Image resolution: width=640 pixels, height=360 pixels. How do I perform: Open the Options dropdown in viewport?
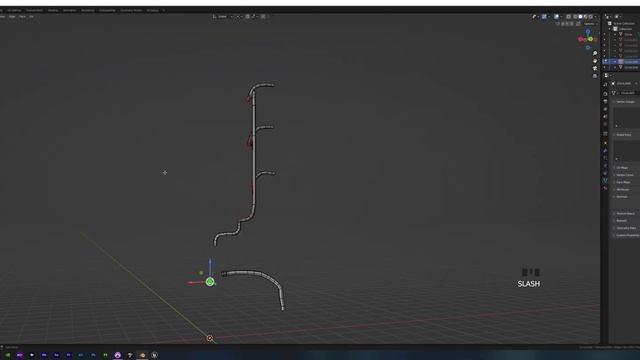(x=590, y=24)
